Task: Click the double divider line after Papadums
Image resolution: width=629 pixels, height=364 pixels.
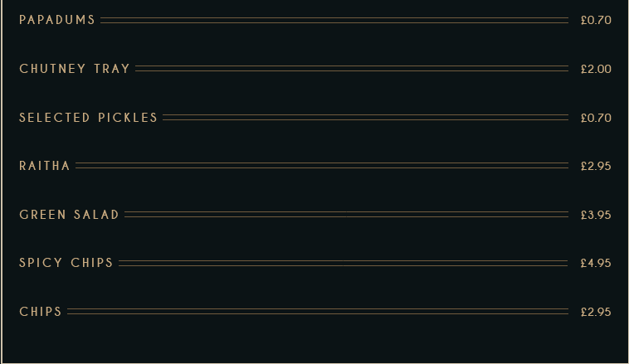Action: click(334, 20)
